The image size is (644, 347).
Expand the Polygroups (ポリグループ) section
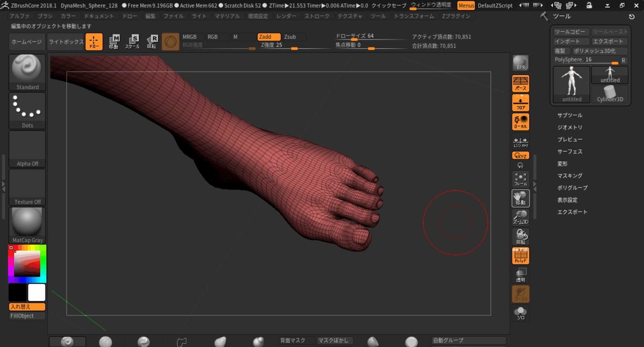click(x=572, y=188)
